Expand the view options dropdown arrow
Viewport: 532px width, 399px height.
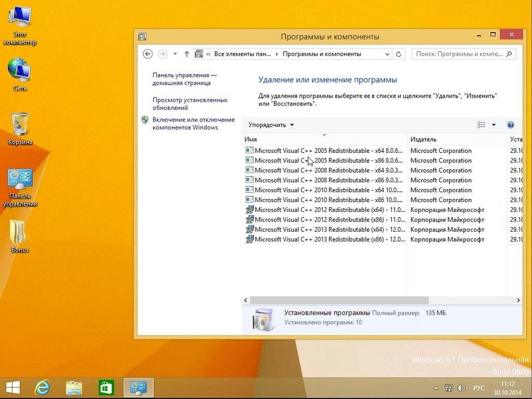coord(494,125)
